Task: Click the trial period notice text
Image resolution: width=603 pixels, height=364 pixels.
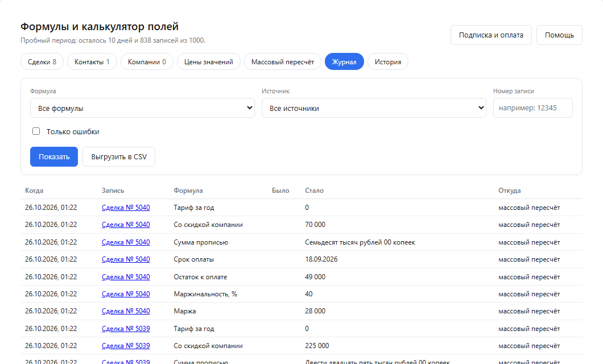Action: (113, 40)
